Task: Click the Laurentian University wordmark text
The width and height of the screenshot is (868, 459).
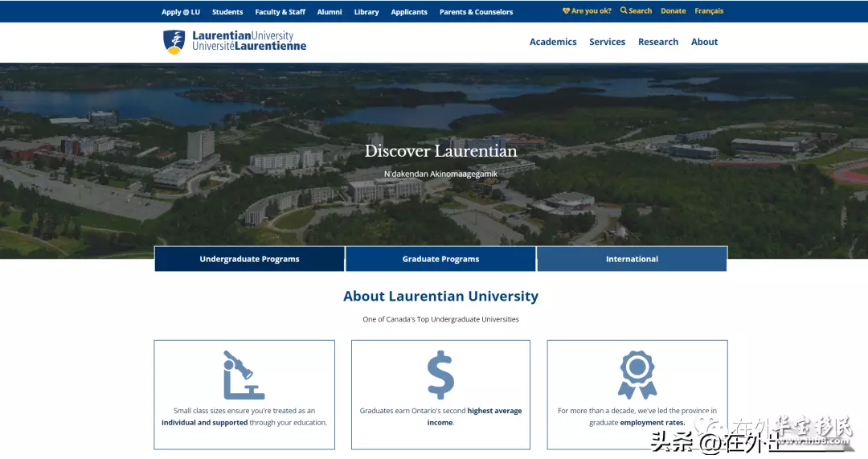Action: pyautogui.click(x=249, y=41)
